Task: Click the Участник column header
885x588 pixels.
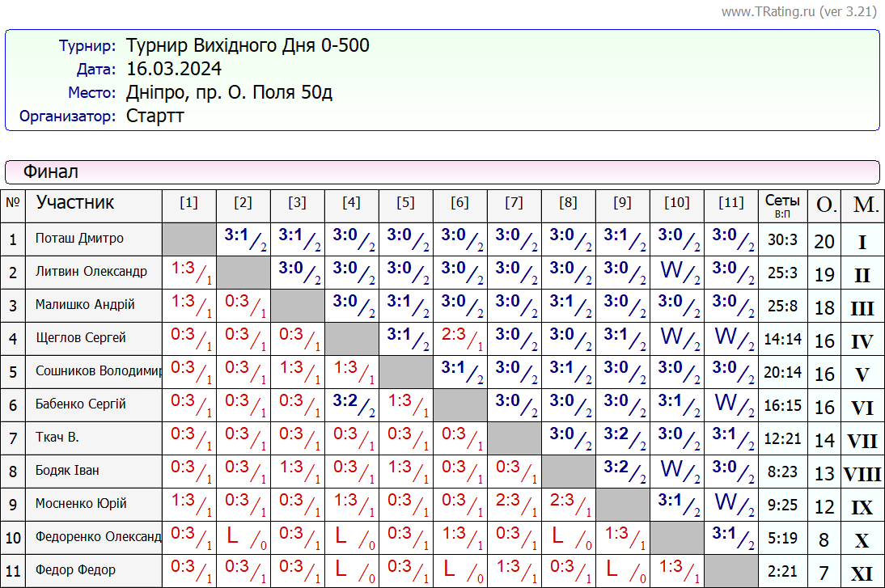Action: 75,202
